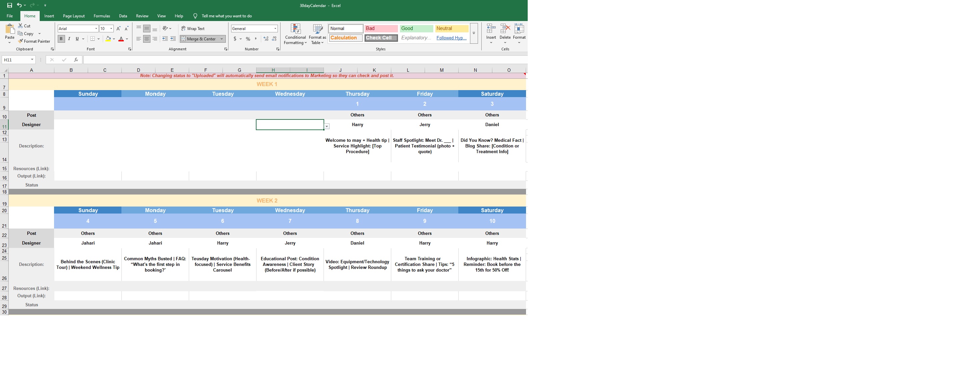Viewport: 980px width, 365px height.
Task: Open the font name dropdown
Action: 96,29
